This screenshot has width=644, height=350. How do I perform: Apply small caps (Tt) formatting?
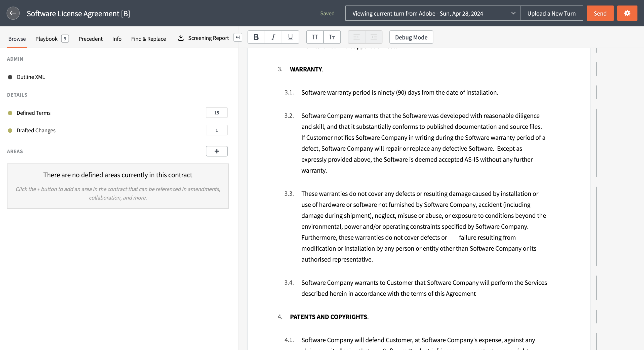pos(332,37)
